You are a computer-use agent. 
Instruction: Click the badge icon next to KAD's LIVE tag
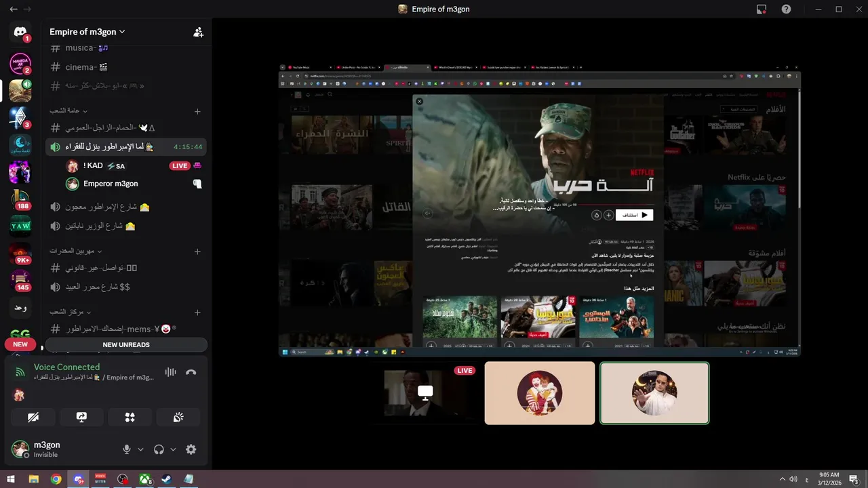198,165
